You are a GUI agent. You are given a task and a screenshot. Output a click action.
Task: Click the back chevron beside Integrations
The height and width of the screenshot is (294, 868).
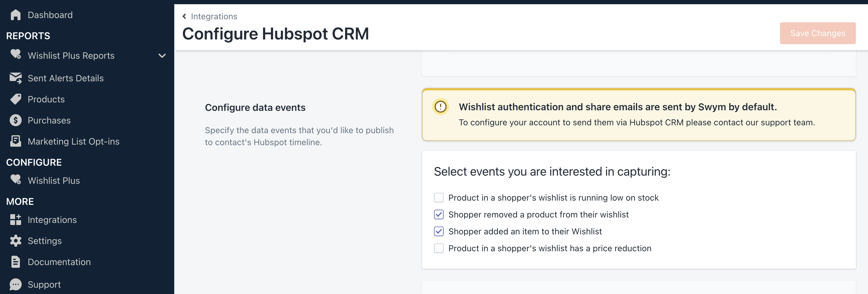184,16
